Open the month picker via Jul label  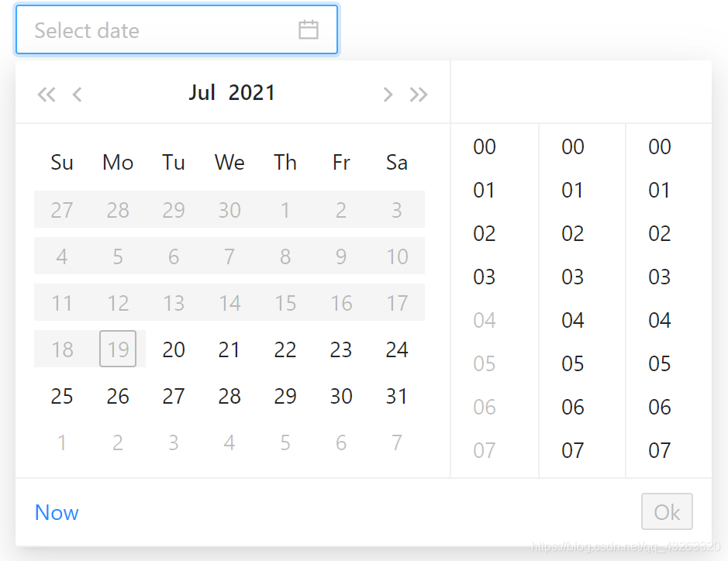[x=202, y=92]
